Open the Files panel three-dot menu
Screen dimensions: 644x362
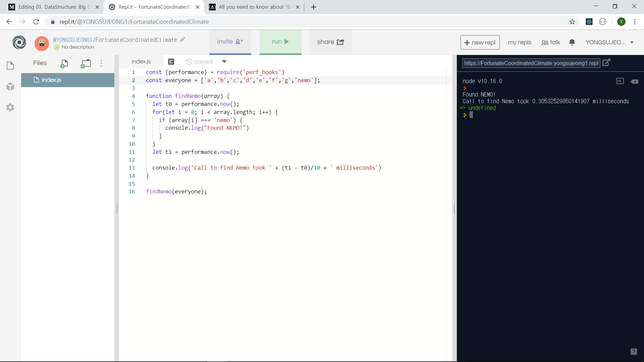101,63
